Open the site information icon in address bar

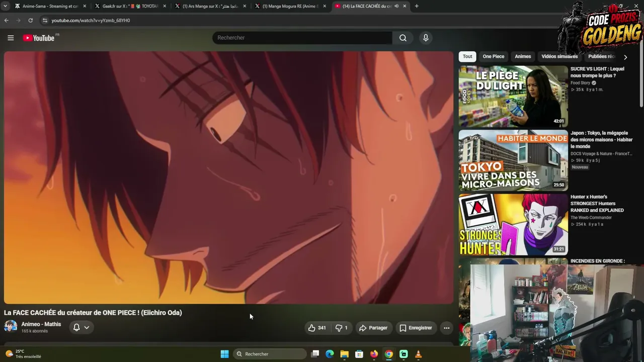pyautogui.click(x=45, y=20)
